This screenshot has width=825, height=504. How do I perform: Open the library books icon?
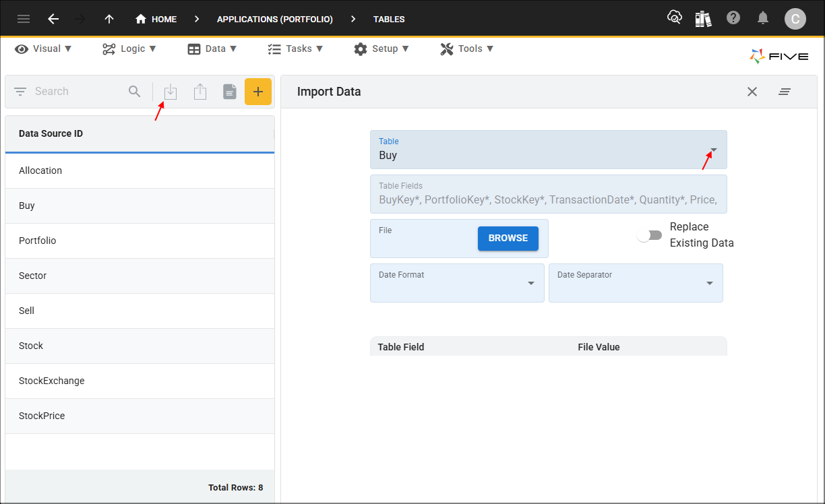tap(703, 18)
